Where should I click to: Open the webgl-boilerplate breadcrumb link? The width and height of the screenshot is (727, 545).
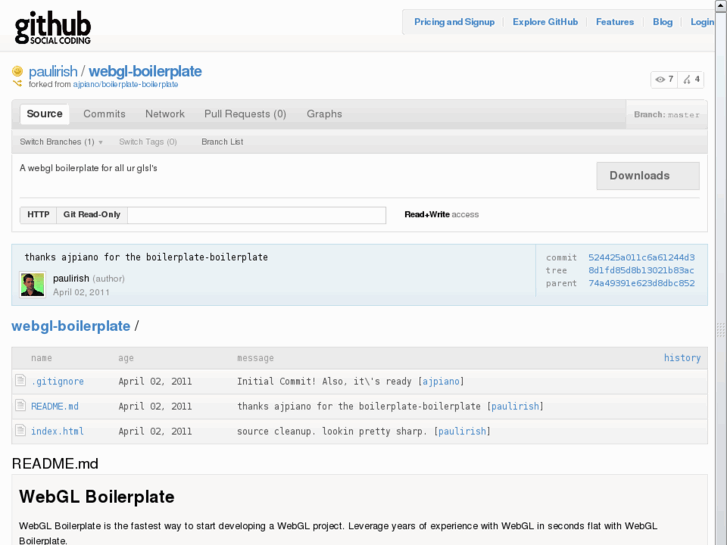71,326
